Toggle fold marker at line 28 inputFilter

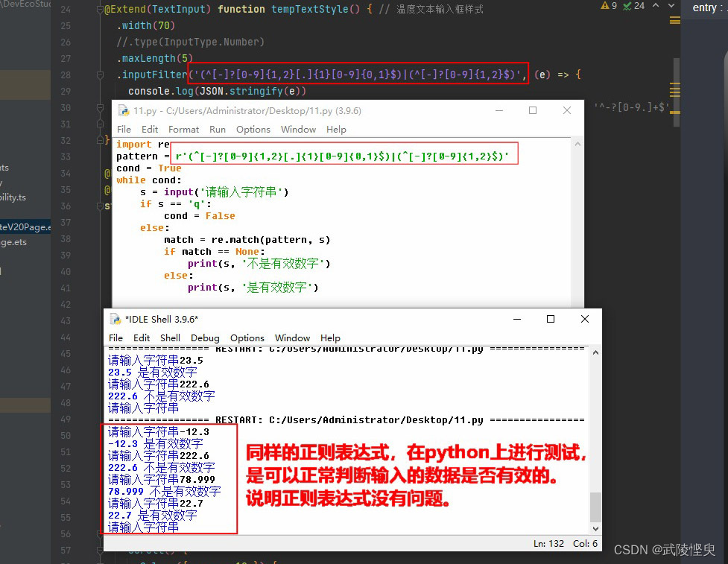(101, 75)
